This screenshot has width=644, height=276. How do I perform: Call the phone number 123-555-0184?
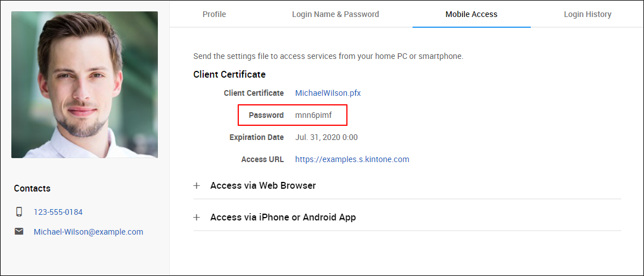pyautogui.click(x=58, y=212)
